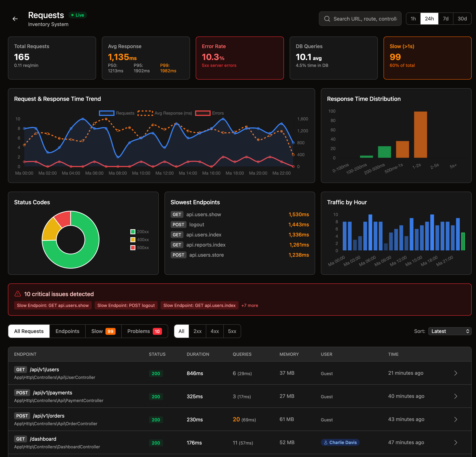
Task: Click the critical issues warning triangle icon
Action: (x=18, y=294)
